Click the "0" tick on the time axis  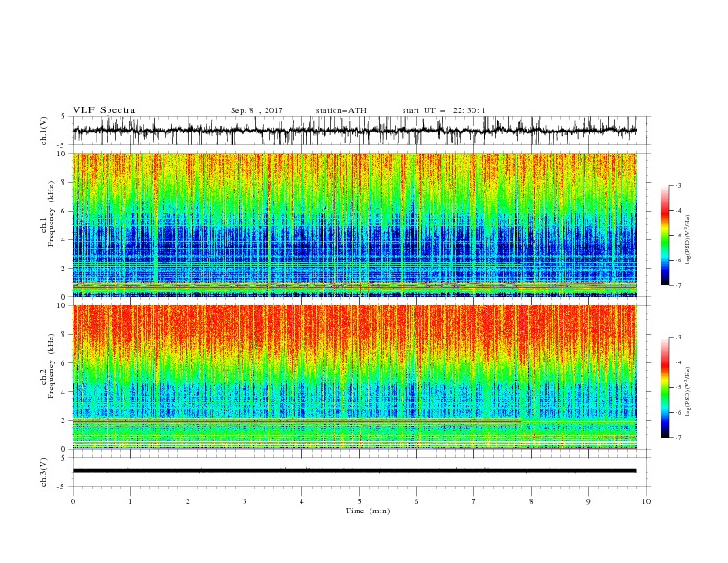tap(73, 501)
